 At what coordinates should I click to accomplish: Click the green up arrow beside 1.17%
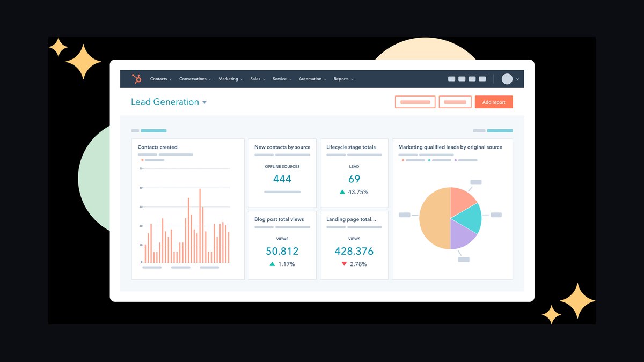(x=272, y=264)
